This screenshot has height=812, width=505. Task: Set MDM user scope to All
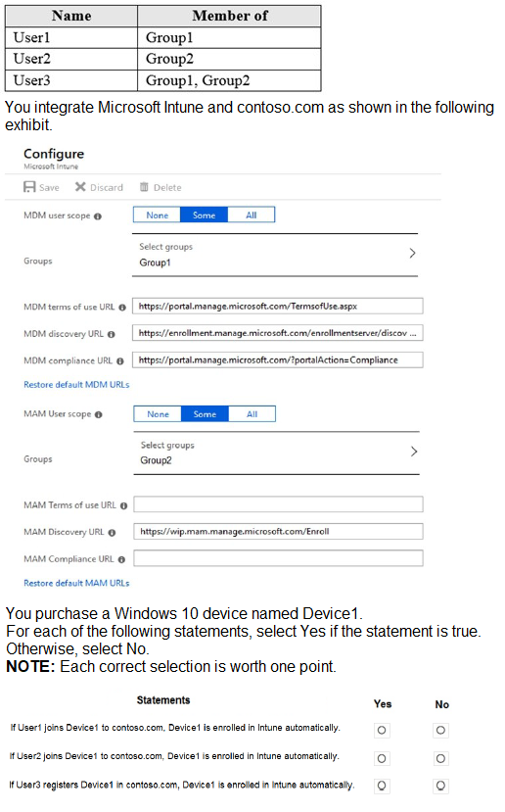251,215
